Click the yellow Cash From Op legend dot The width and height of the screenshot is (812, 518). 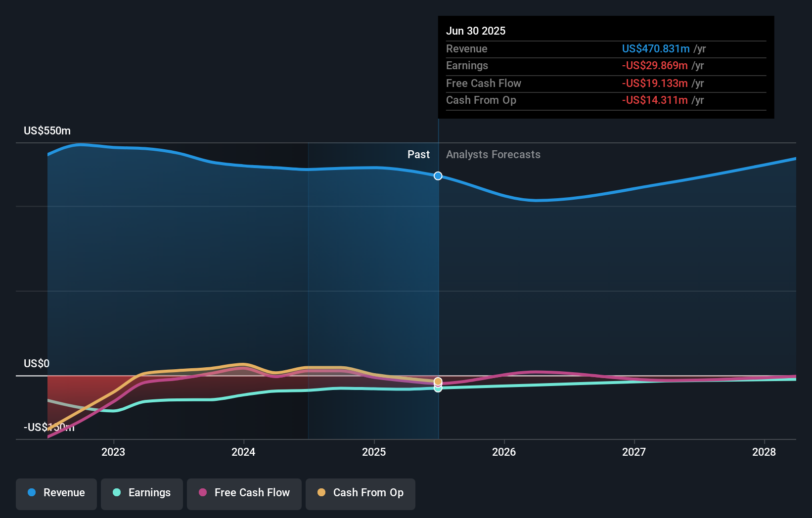pos(321,493)
